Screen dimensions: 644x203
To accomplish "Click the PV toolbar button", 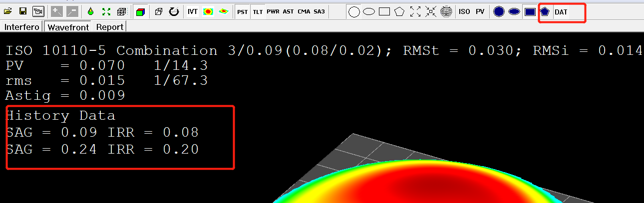I will [x=480, y=12].
